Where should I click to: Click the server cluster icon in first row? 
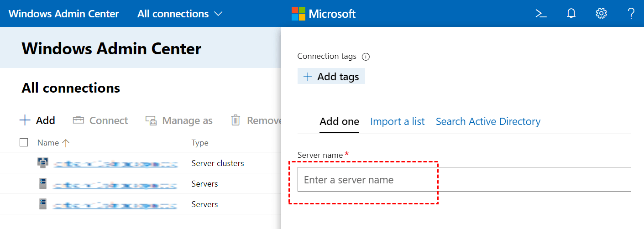pos(43,163)
